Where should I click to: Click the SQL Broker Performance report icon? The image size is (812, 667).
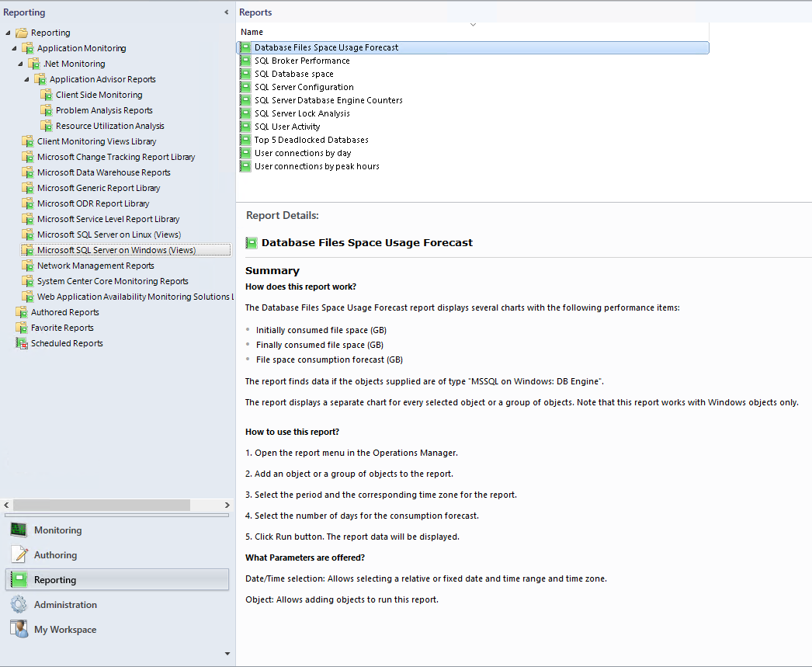(x=246, y=61)
